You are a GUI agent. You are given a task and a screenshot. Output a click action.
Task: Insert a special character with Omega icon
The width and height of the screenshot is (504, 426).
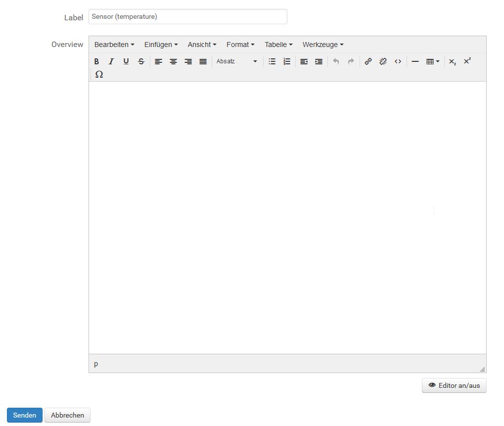pos(99,74)
